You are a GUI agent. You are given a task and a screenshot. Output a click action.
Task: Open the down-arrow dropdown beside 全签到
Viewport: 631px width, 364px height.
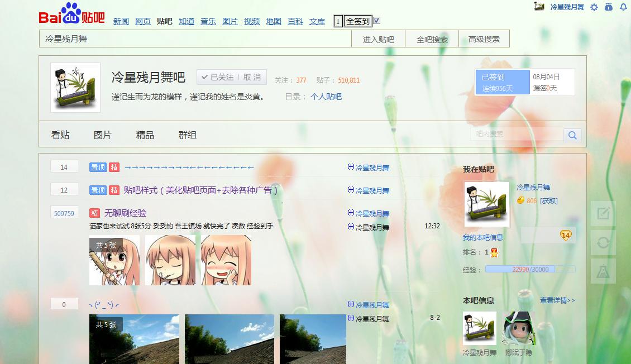point(338,20)
